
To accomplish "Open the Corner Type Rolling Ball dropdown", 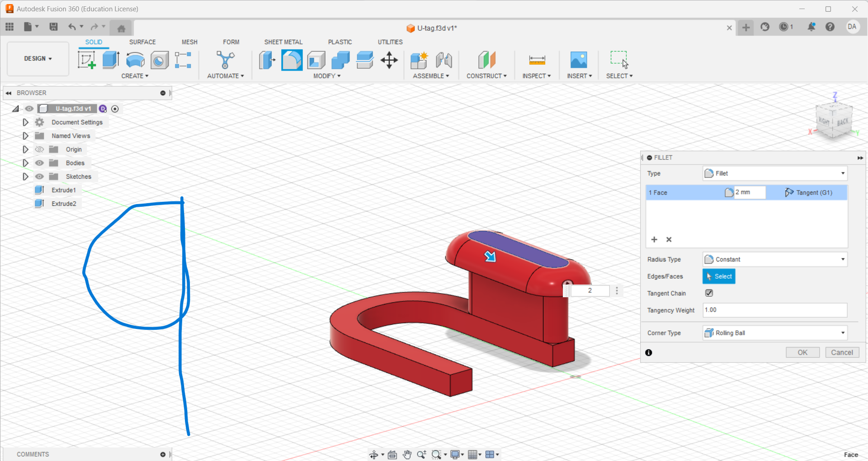I will (x=774, y=333).
